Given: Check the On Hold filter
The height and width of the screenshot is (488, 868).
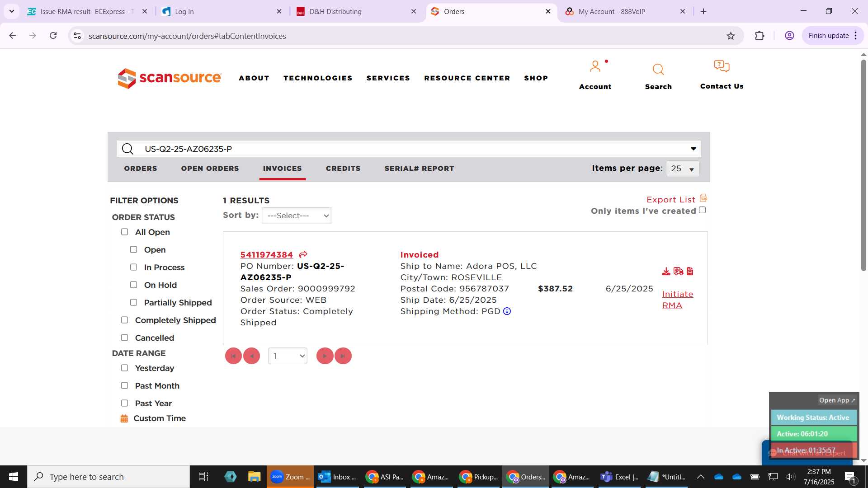Looking at the screenshot, I should pos(134,285).
